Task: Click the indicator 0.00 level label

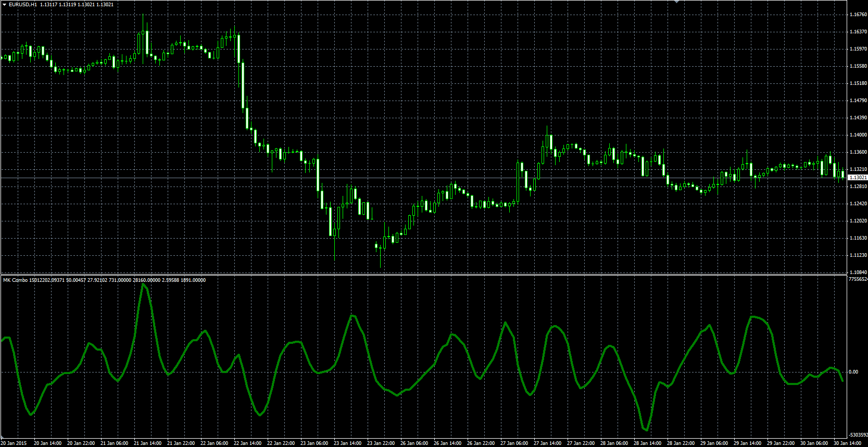Action: coord(853,372)
